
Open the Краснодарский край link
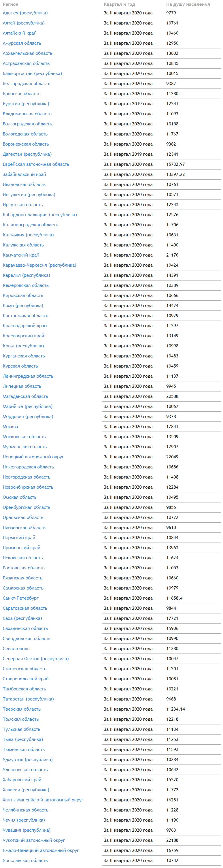(x=24, y=326)
